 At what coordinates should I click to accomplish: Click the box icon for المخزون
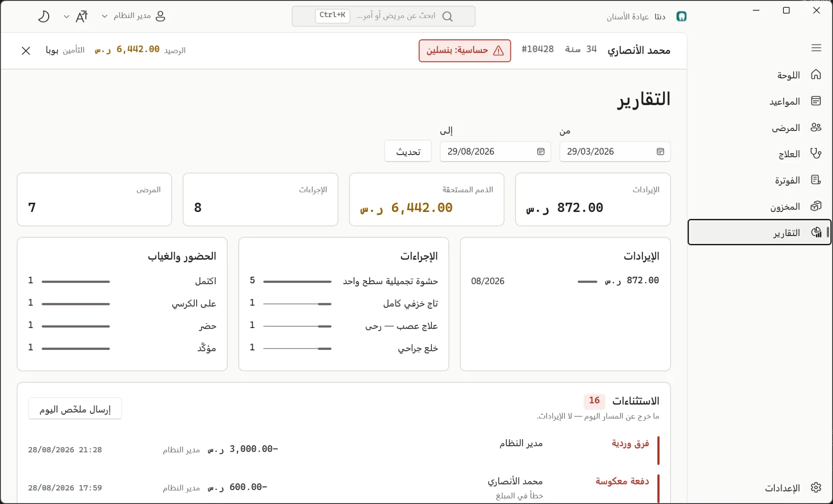[x=816, y=206]
